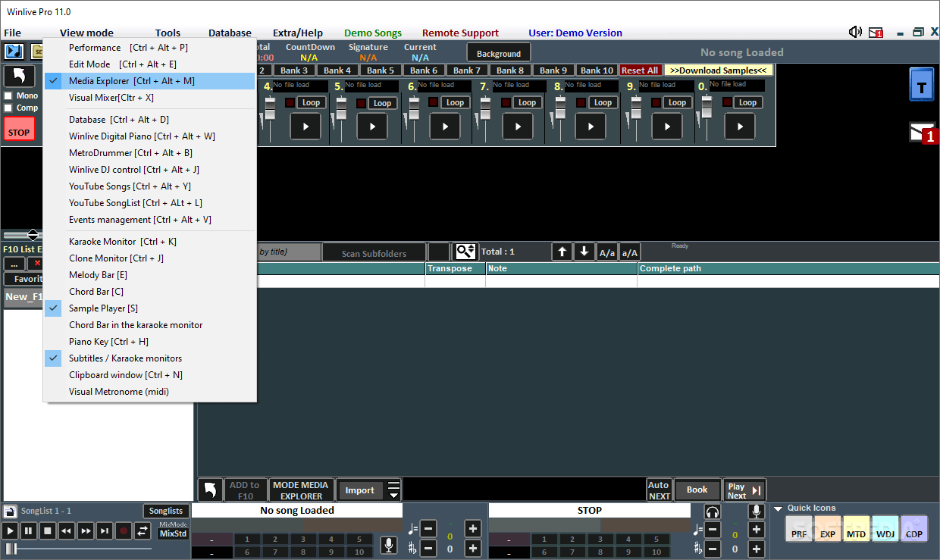Click the headphones icon

click(x=713, y=512)
